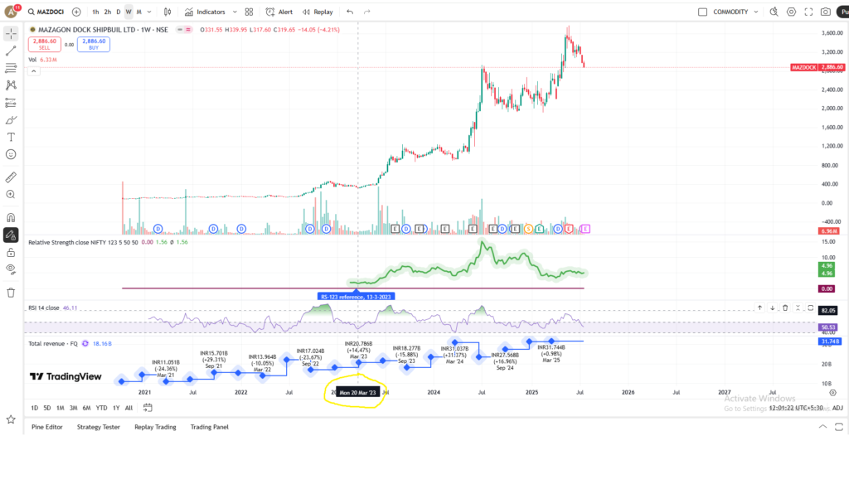The width and height of the screenshot is (849, 504).
Task: Set range to 1Y
Action: point(116,408)
